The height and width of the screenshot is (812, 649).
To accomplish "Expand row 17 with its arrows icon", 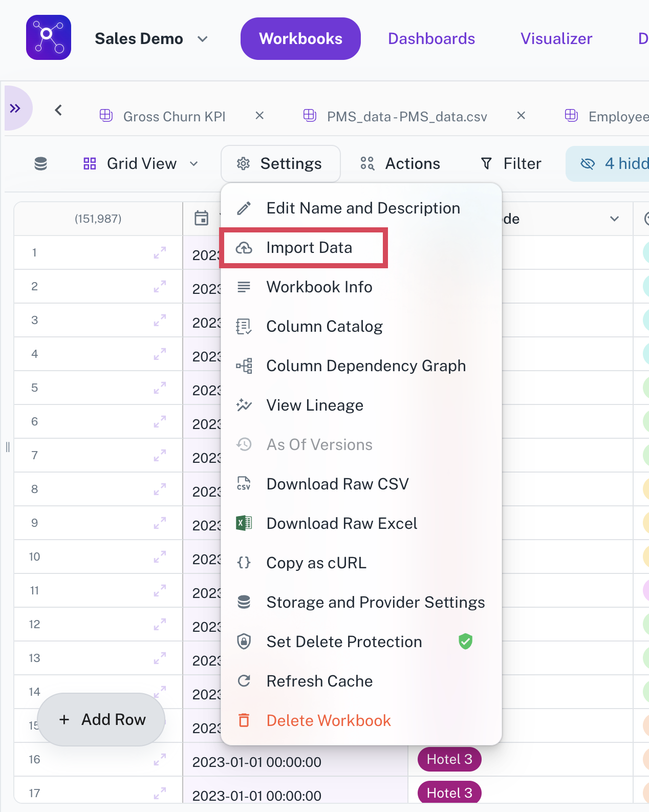I will tap(160, 794).
